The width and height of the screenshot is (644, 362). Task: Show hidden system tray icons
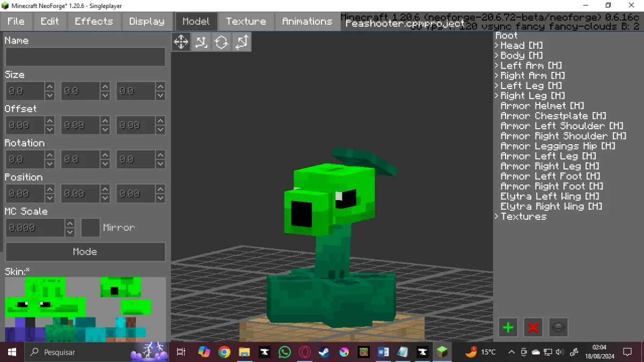511,352
